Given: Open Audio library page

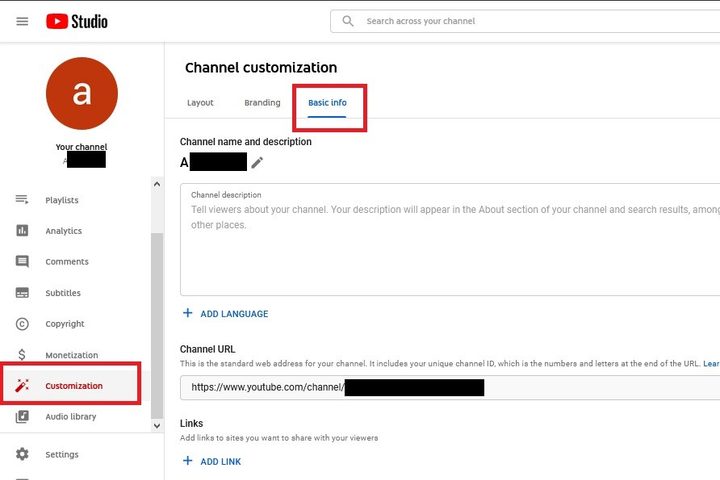Looking at the screenshot, I should (71, 417).
